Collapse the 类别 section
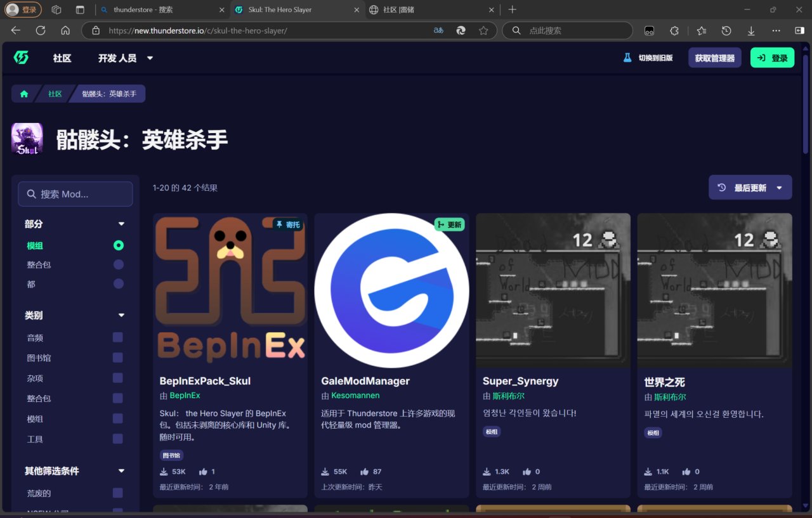This screenshot has width=812, height=518. [121, 315]
